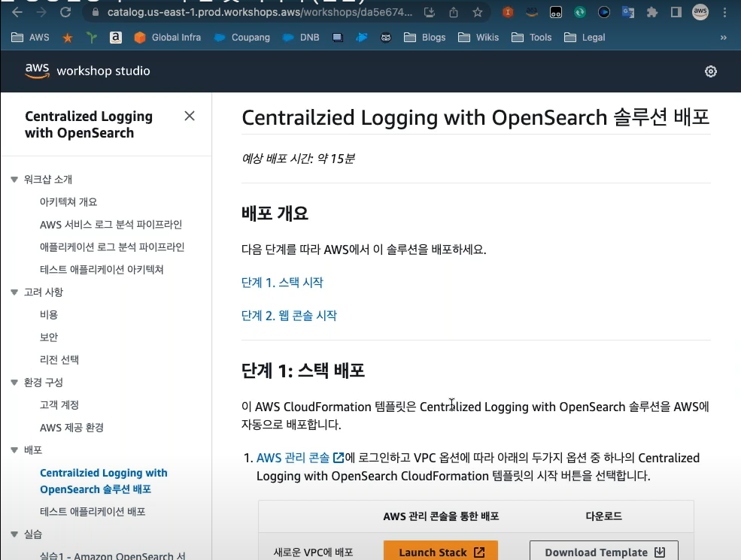Bookmark this page with the star icon
Viewport: 741px width, 560px height.
click(478, 12)
